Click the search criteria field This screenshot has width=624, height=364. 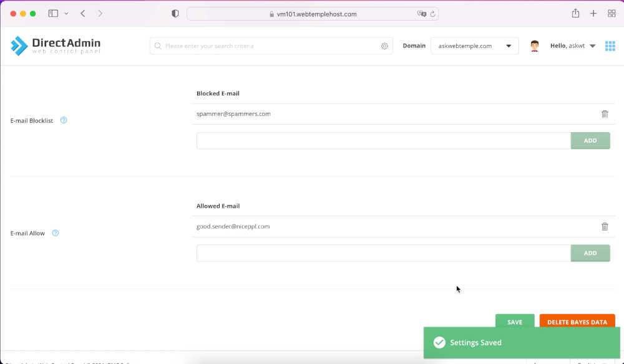(271, 46)
